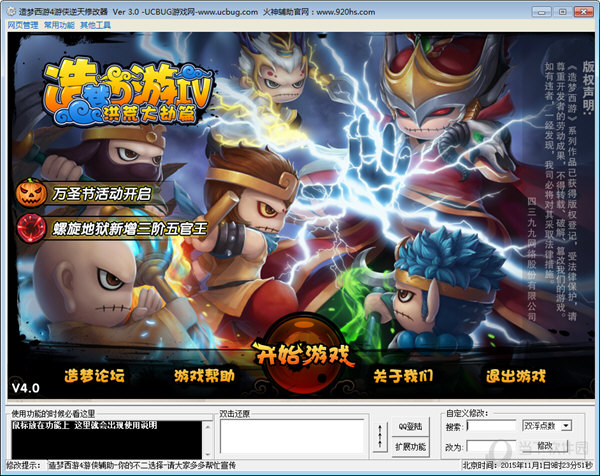Viewport: 600px width, 476px height.
Task: Click inside the 双击还原 list box
Action: click(x=292, y=436)
